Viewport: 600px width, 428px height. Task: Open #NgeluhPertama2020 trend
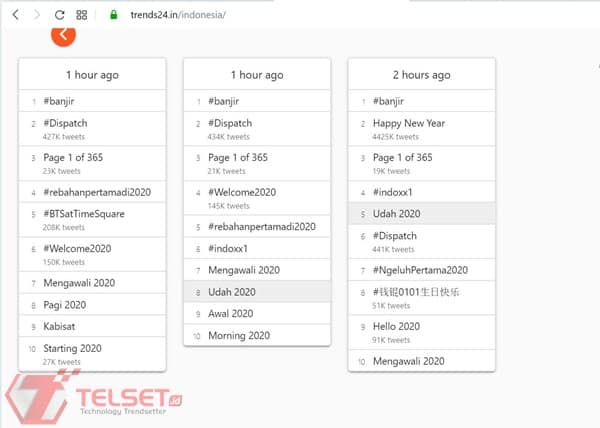click(420, 270)
